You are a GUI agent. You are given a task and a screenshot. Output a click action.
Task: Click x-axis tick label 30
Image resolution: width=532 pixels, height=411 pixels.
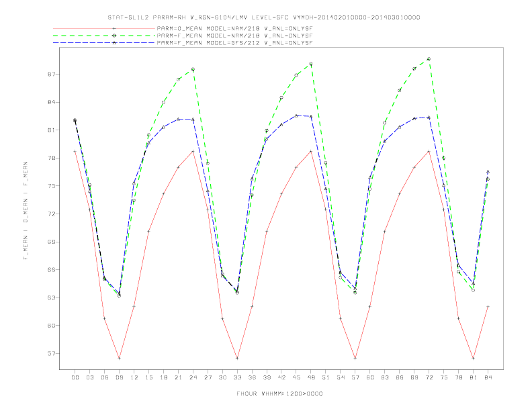222,377
